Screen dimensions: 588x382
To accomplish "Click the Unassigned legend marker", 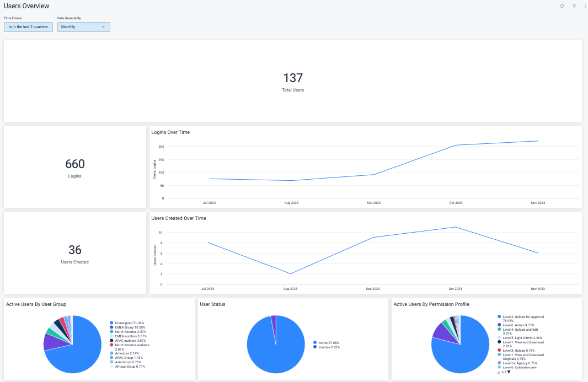I will [x=111, y=323].
